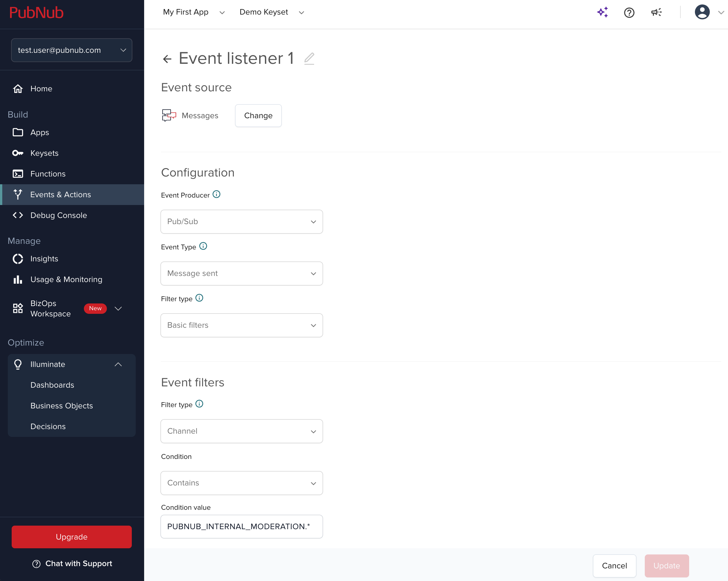Viewport: 728px width, 581px height.
Task: Click the Keysets key icon
Action: point(17,153)
